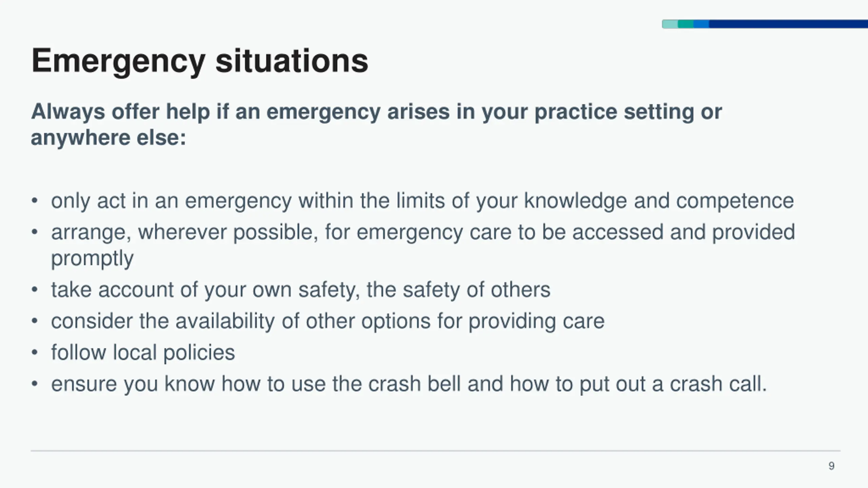Click the bullet point before 'only act in an emergency'
Screen dimensions: 868x488
tap(35, 201)
